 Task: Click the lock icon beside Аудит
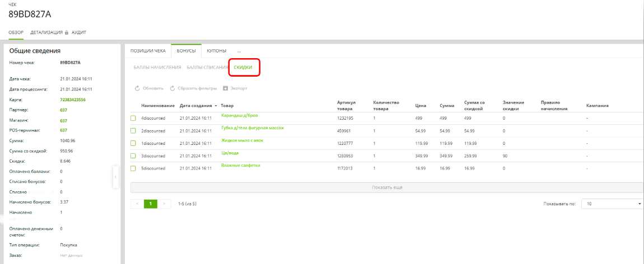tap(67, 32)
